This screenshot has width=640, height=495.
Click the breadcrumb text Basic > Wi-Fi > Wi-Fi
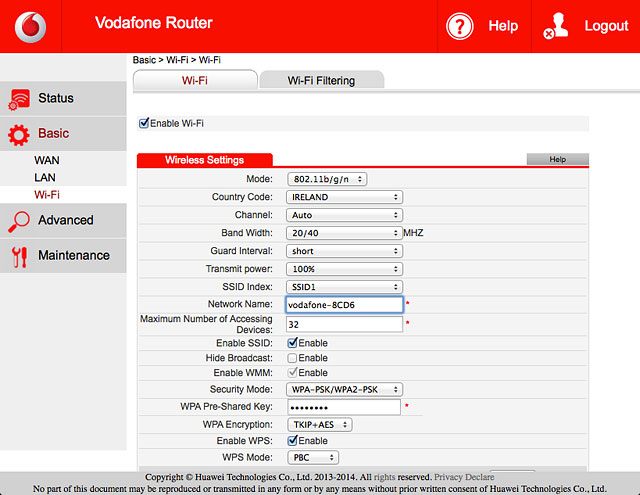(177, 60)
